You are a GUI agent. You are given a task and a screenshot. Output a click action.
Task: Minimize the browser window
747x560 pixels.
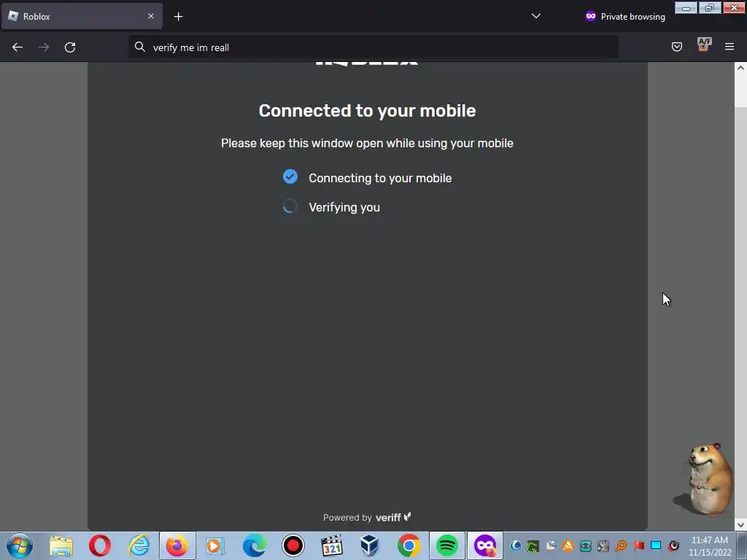click(x=686, y=8)
